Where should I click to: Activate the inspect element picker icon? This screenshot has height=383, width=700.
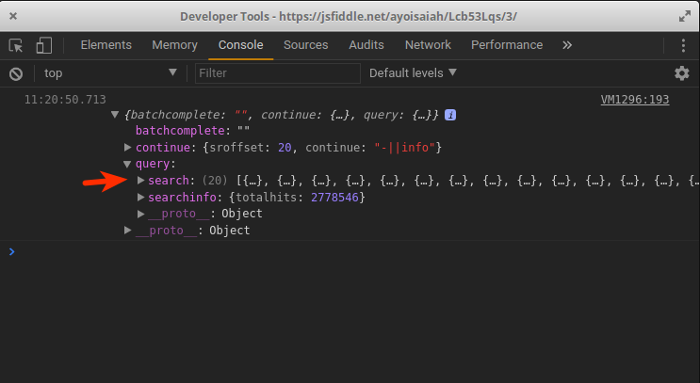[x=16, y=46]
